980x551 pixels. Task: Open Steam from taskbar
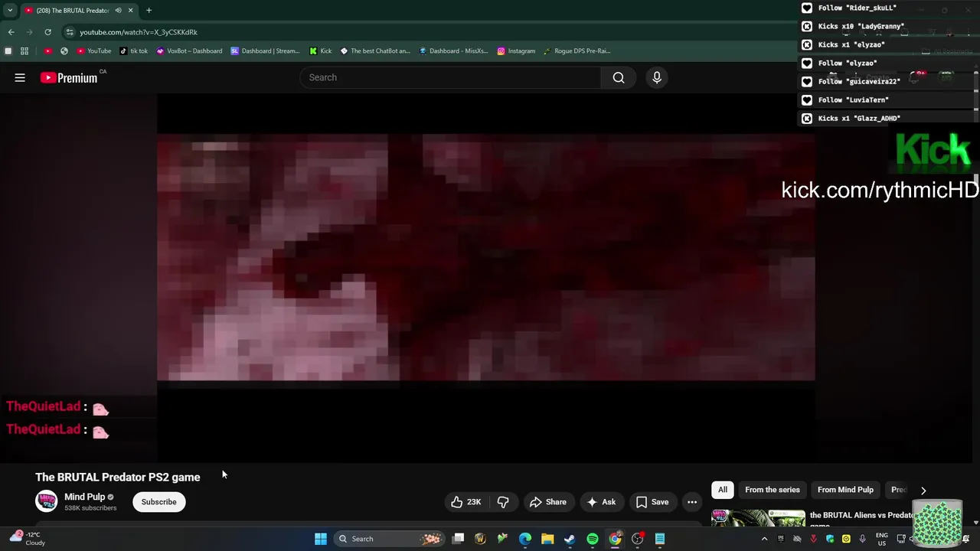[570, 539]
